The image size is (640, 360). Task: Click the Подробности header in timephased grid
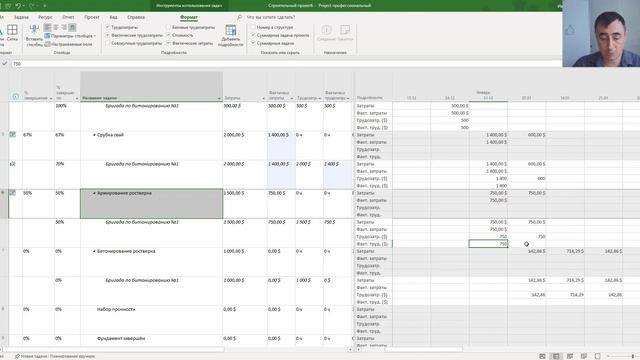(x=370, y=98)
